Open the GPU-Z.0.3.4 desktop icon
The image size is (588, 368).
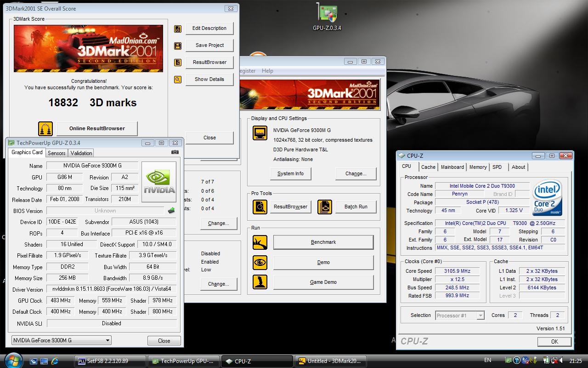327,17
